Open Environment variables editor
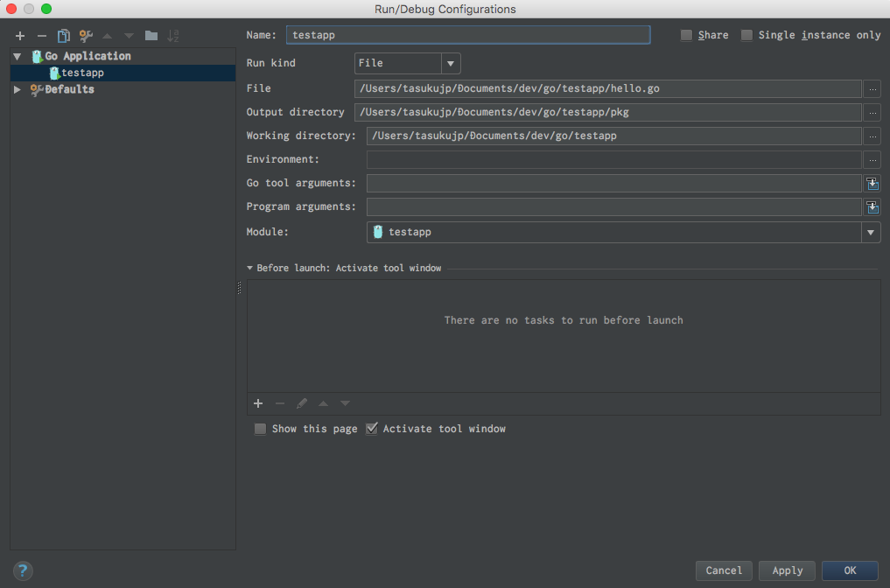Viewport: 890px width, 588px height. click(x=872, y=160)
